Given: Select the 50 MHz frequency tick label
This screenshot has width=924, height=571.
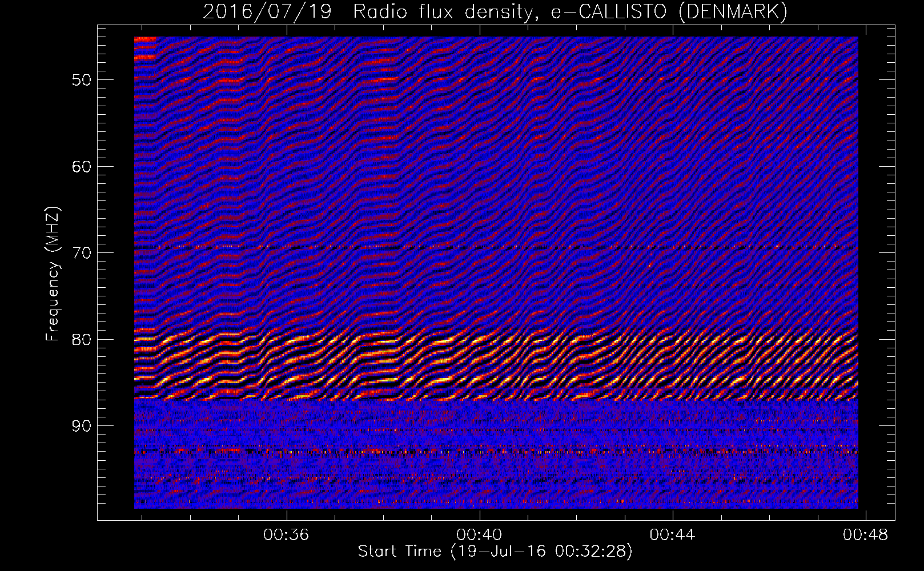Looking at the screenshot, I should (x=81, y=80).
